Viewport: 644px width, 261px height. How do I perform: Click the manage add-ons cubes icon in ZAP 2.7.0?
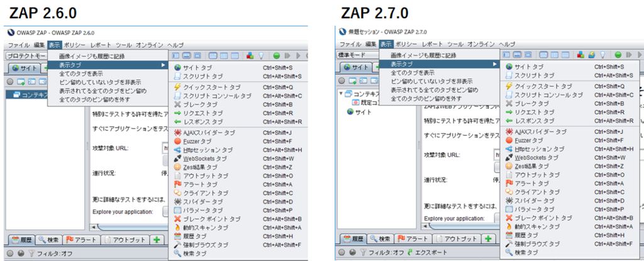(x=580, y=54)
